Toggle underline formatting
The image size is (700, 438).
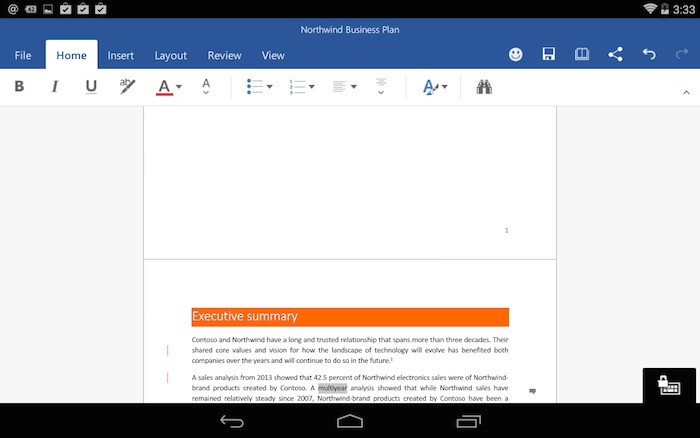click(x=91, y=87)
